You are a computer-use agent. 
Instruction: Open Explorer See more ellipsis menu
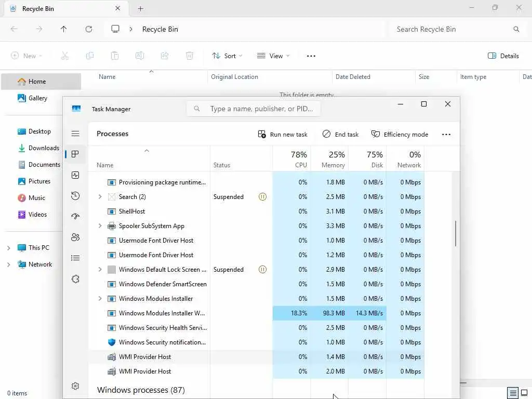(311, 56)
